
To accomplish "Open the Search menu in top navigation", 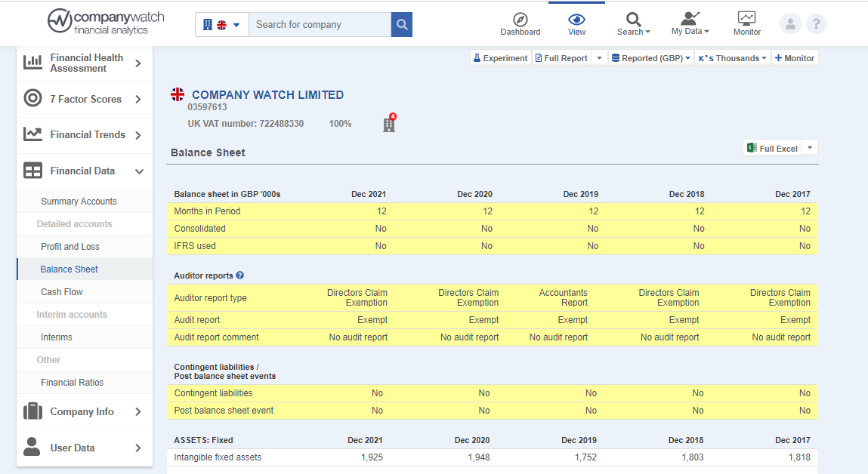I will [633, 24].
